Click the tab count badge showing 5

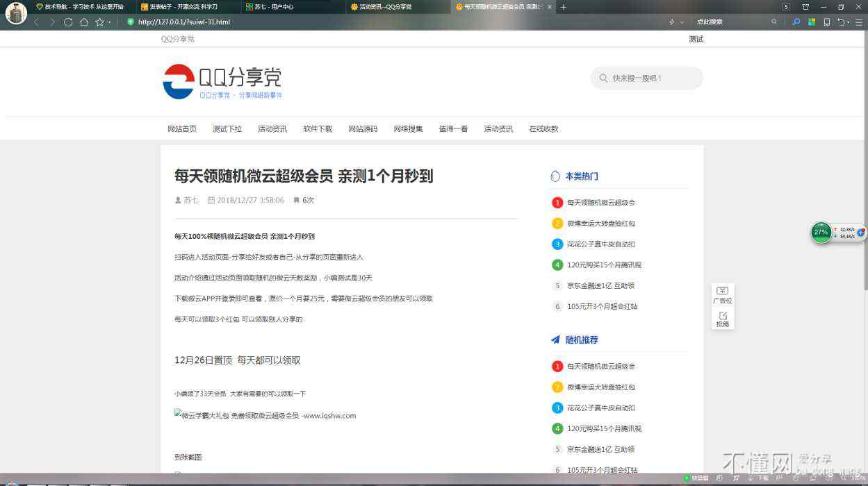786,7
